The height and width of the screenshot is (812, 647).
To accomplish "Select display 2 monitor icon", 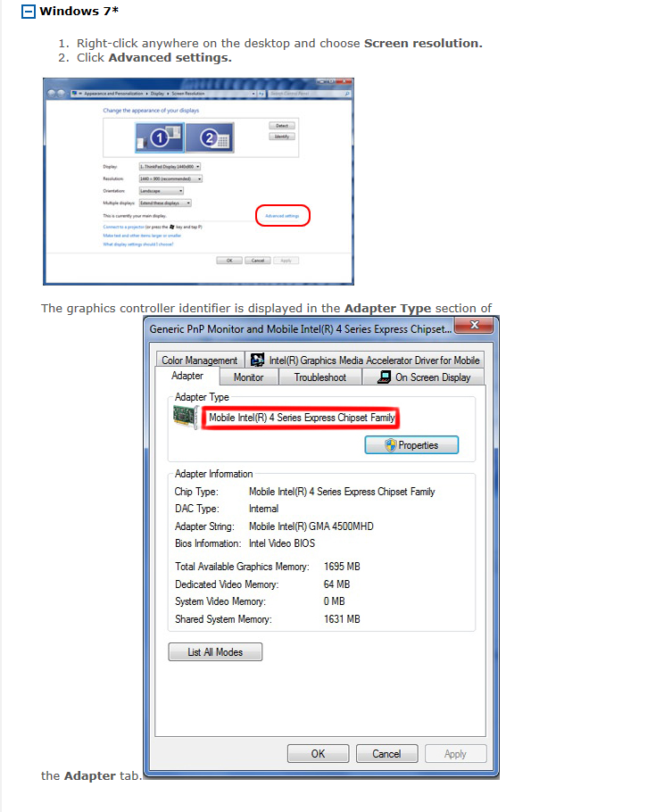I will 210,137.
